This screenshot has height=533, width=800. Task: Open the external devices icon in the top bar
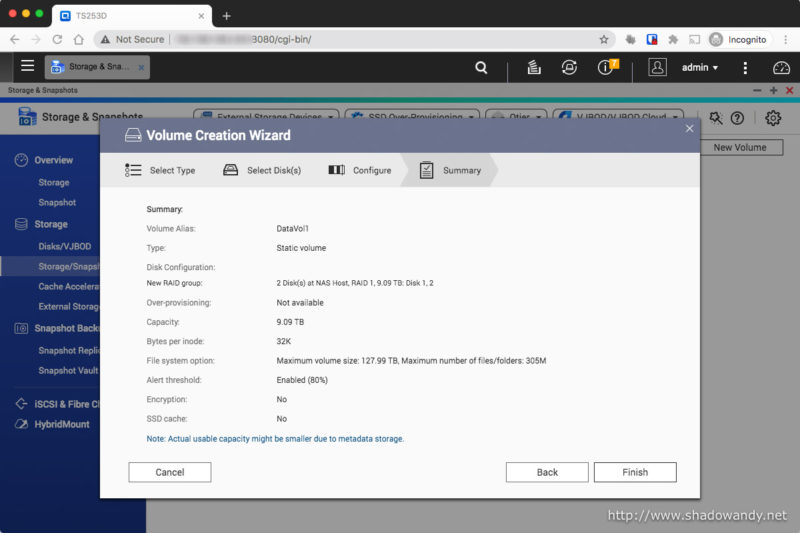[x=569, y=67]
